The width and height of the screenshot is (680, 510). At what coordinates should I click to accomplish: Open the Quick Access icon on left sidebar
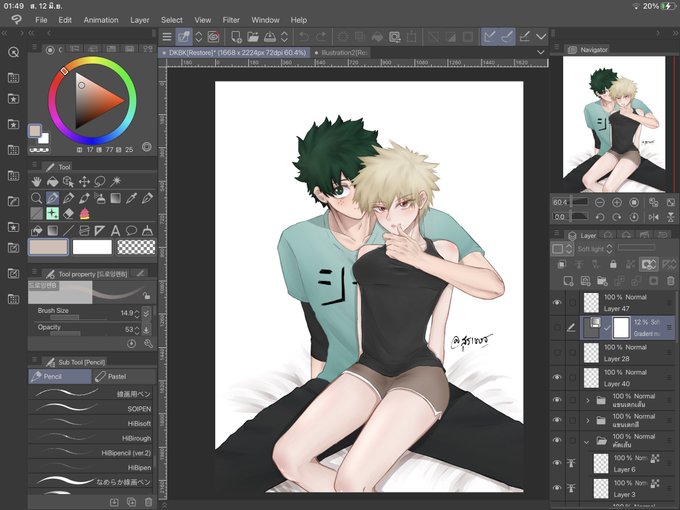tap(13, 52)
